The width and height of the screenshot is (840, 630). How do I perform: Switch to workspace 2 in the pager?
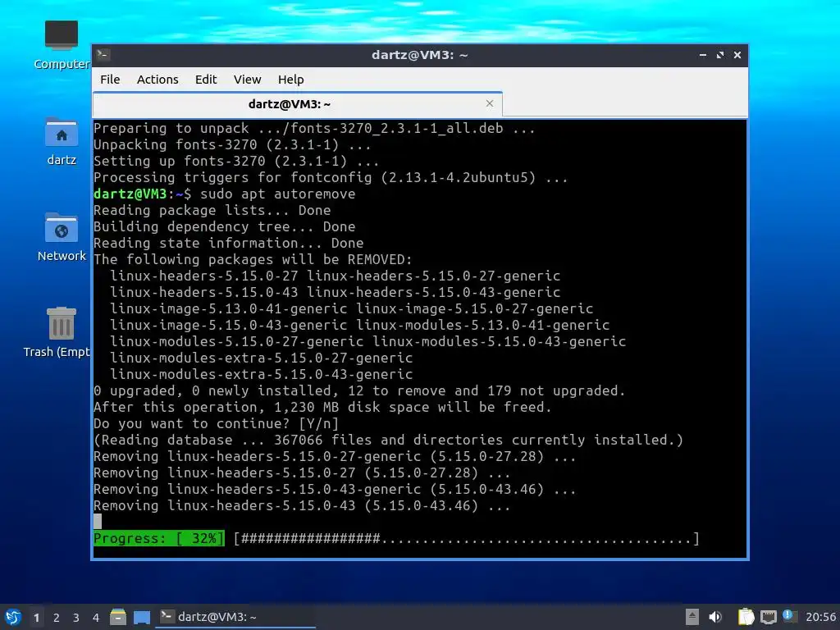pos(57,618)
